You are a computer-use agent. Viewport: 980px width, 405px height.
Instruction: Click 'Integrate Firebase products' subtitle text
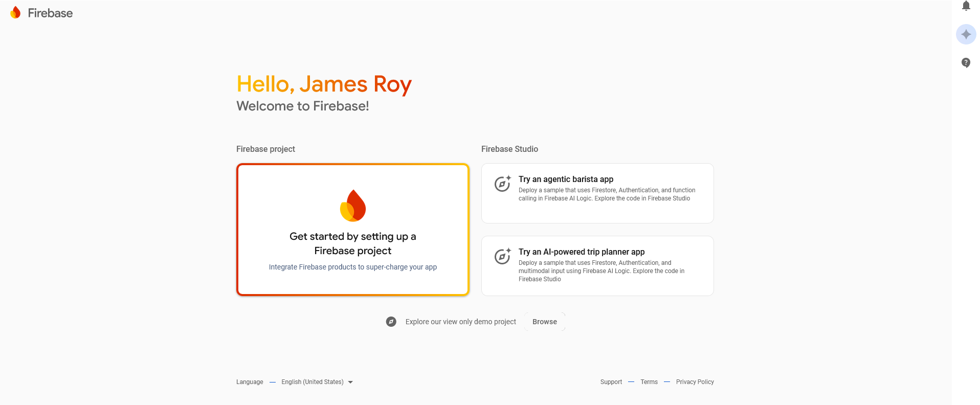tap(353, 267)
